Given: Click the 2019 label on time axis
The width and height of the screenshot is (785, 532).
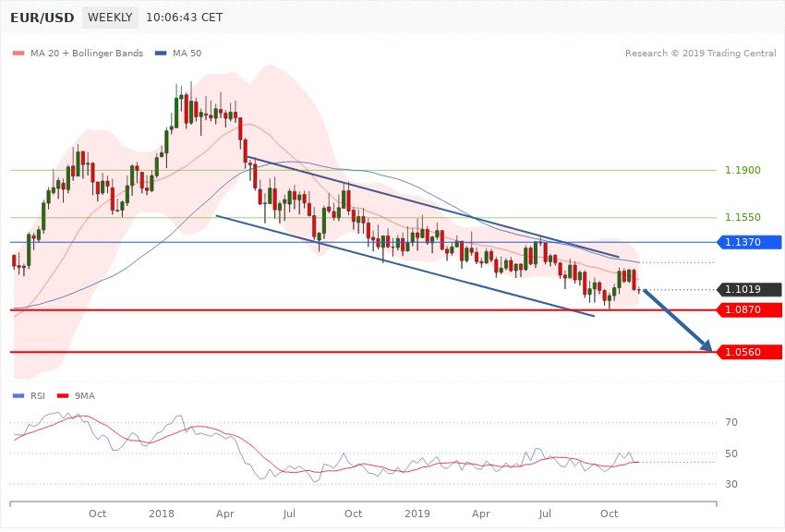Looking at the screenshot, I should pos(417,513).
